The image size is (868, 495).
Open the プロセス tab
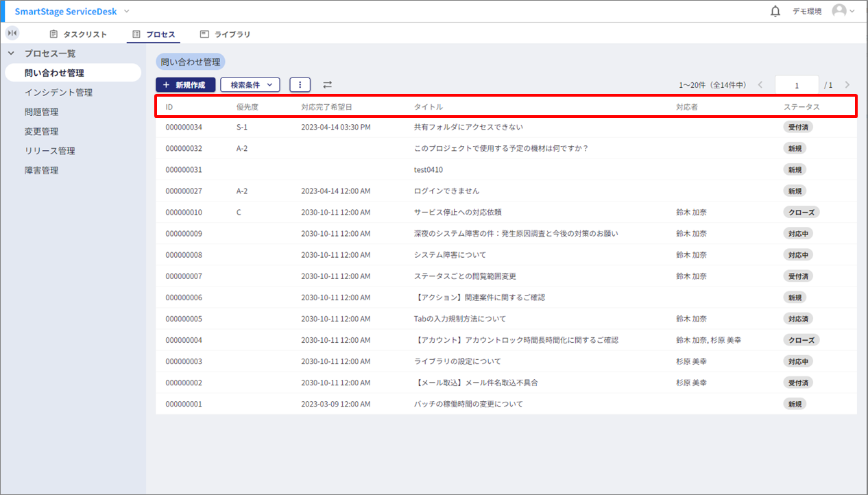click(154, 34)
